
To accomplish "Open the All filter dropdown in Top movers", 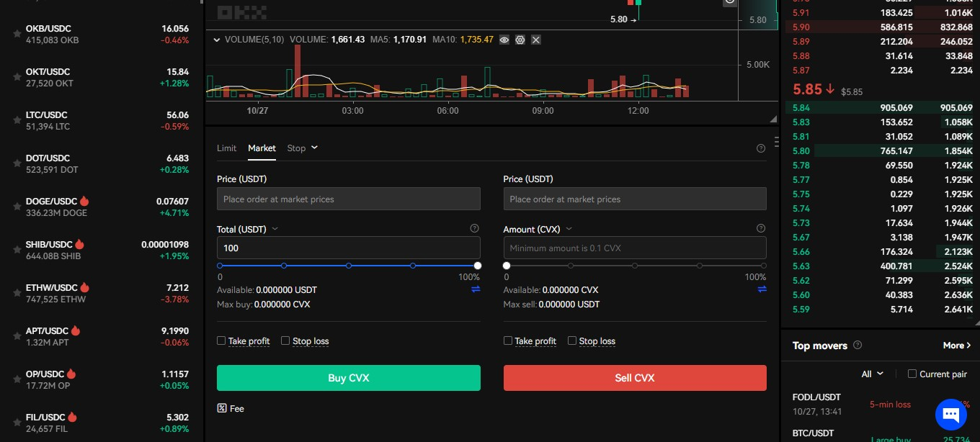I will coord(872,374).
